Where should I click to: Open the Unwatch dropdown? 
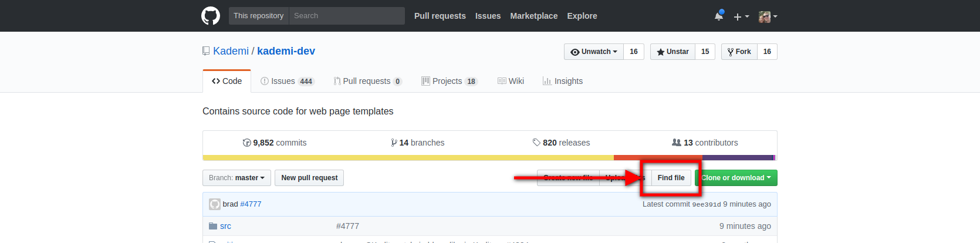point(594,52)
